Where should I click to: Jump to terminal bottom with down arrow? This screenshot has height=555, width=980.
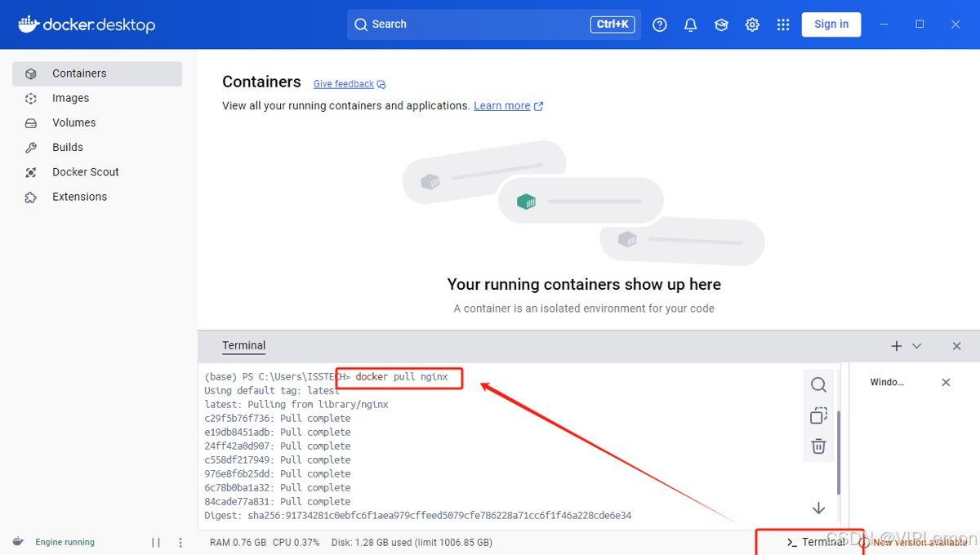pos(819,508)
